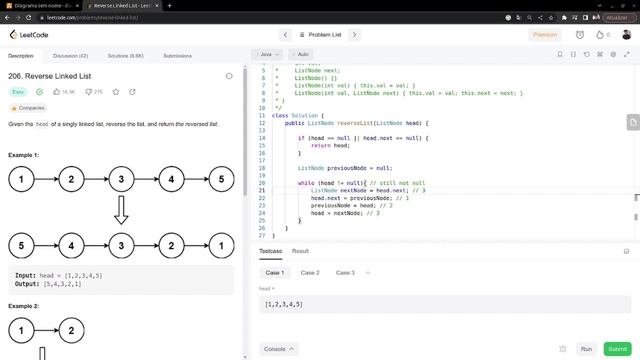Add problem to favorites with star icon

tap(116, 92)
